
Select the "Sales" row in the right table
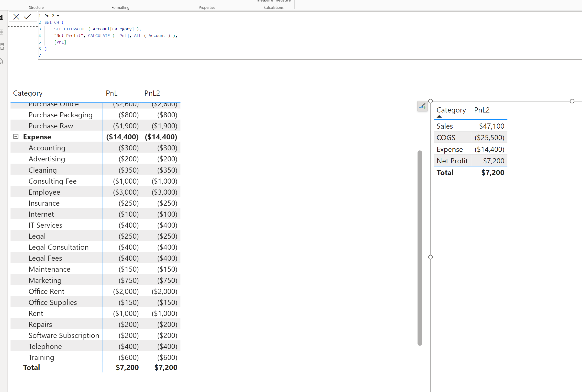point(470,126)
